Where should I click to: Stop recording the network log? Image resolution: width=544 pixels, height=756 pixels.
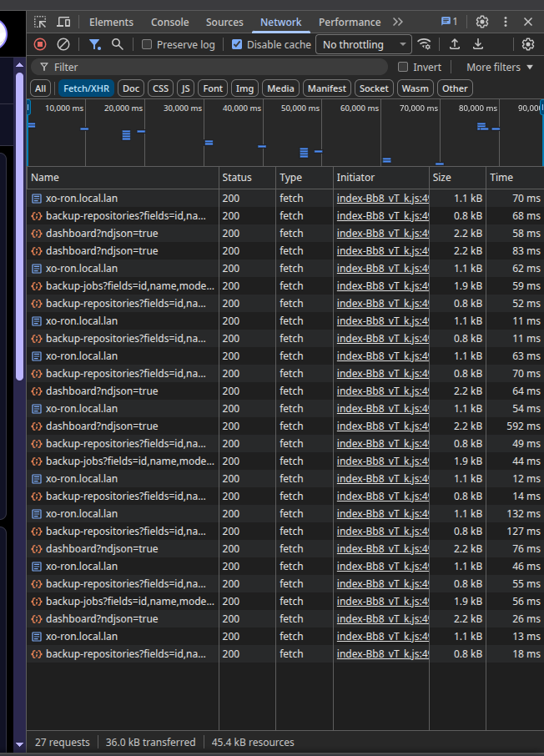pyautogui.click(x=40, y=44)
